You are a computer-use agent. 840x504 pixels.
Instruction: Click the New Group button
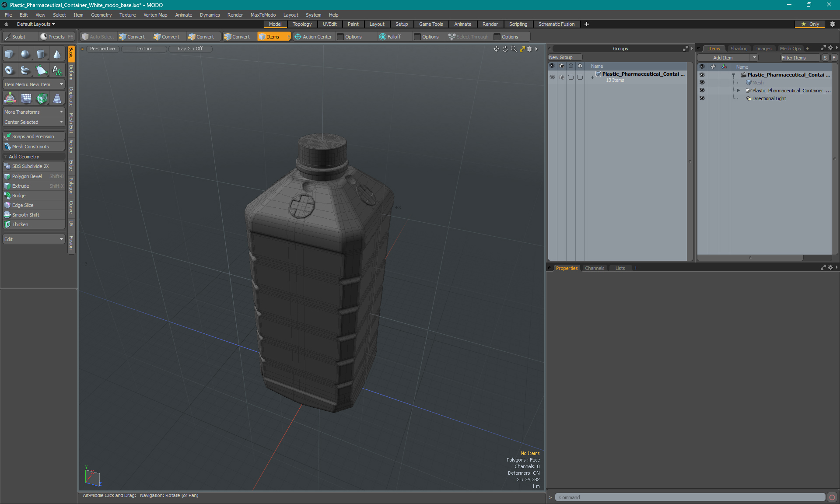coord(561,57)
